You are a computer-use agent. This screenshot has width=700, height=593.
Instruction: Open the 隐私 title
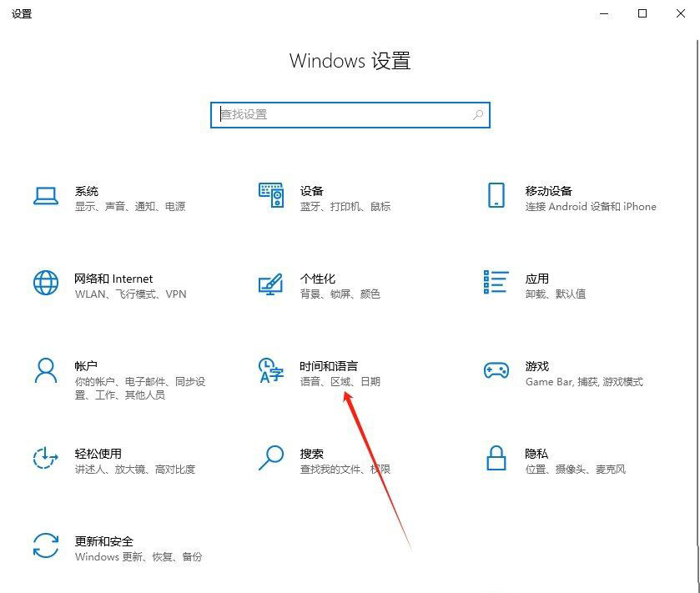coord(536,454)
